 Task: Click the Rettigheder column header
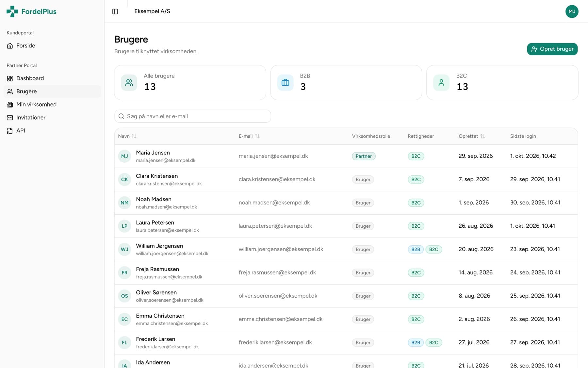click(x=421, y=136)
